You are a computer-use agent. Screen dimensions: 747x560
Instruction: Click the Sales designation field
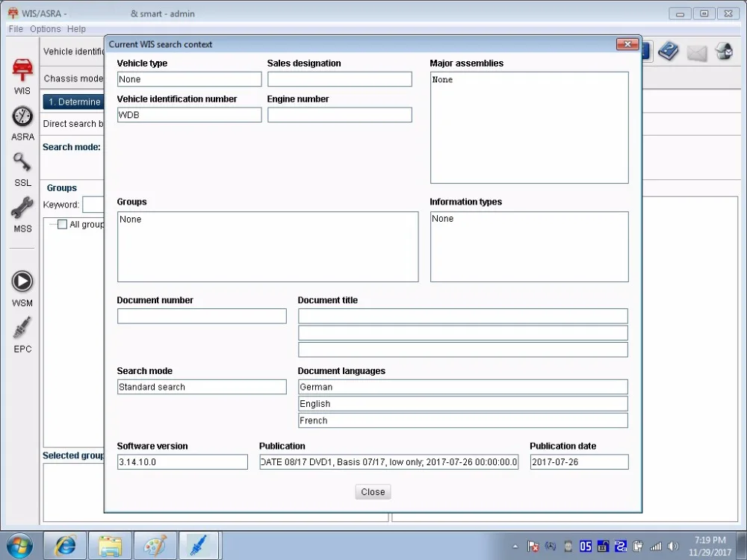click(x=340, y=79)
